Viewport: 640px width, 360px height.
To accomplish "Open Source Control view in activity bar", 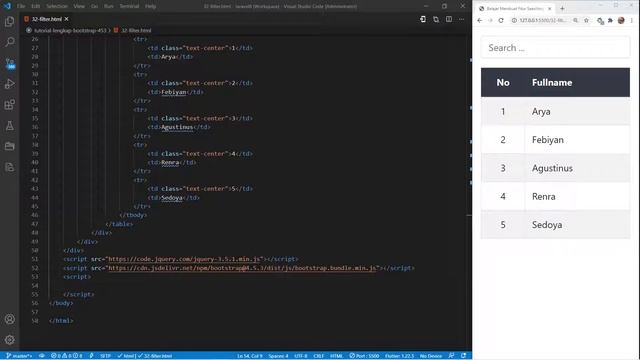I will point(9,63).
